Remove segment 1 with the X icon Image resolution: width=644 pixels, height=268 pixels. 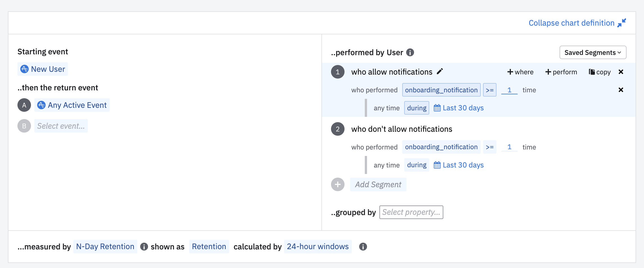(x=621, y=72)
